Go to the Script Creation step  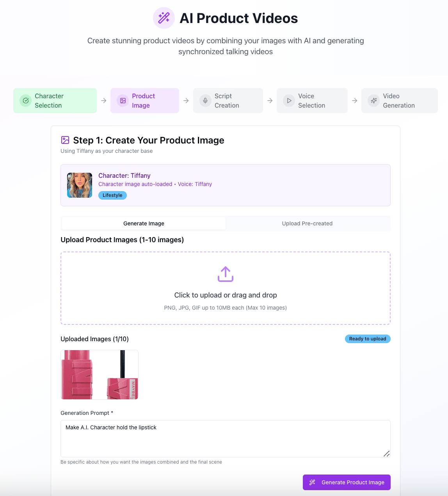[x=228, y=101]
